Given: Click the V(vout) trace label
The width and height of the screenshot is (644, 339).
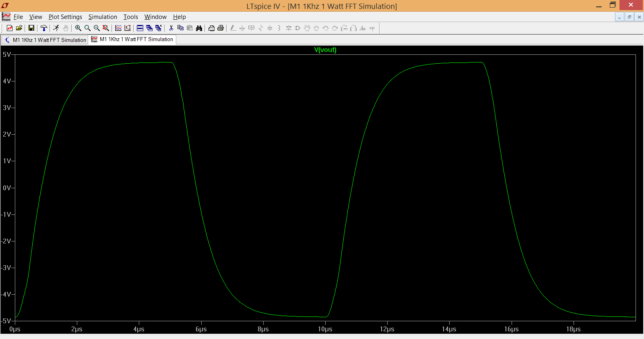Looking at the screenshot, I should tap(325, 50).
